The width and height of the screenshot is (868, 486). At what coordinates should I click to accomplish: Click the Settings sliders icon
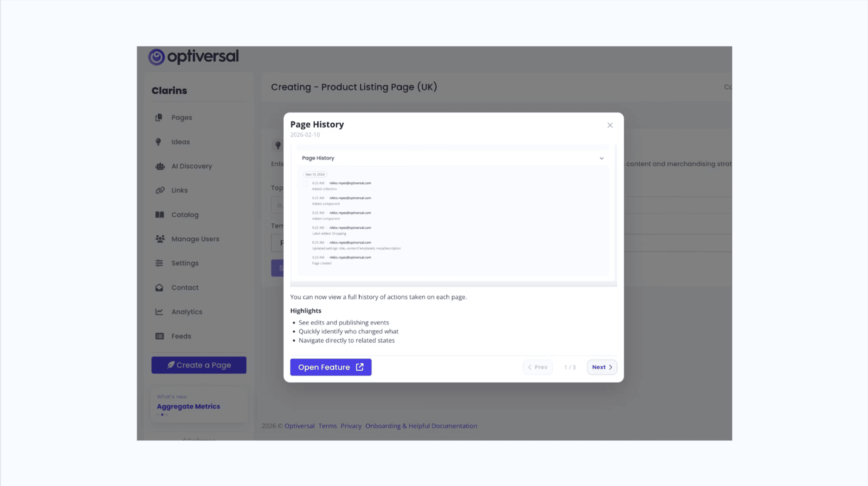click(x=159, y=263)
